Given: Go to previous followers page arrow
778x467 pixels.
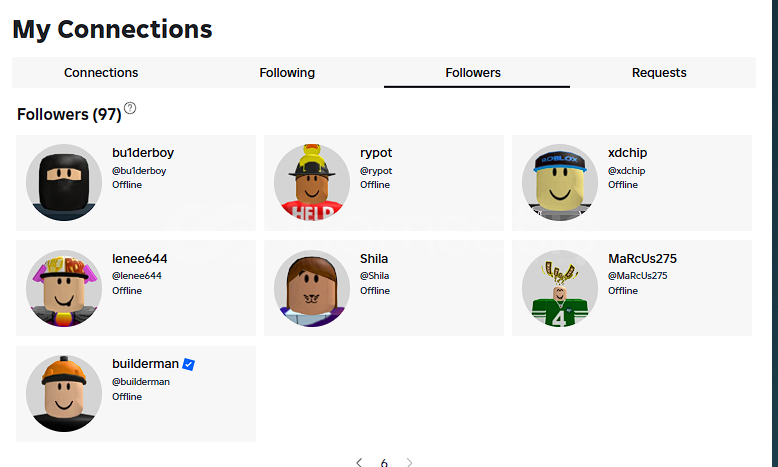Looking at the screenshot, I should pyautogui.click(x=359, y=462).
